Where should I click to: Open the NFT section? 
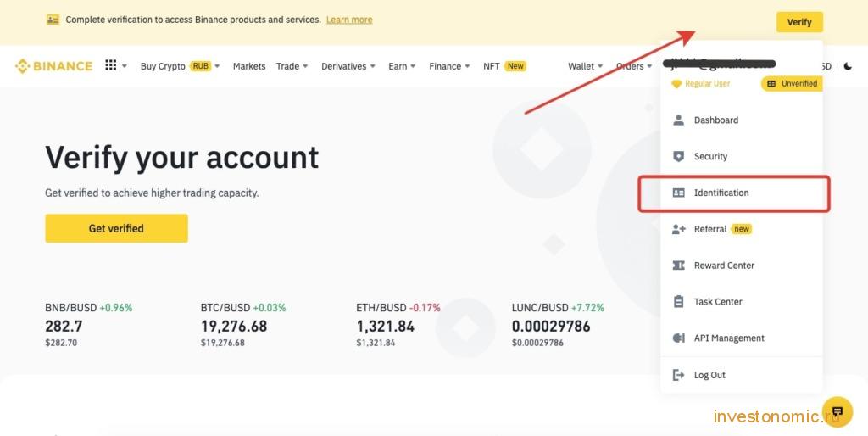pyautogui.click(x=492, y=66)
